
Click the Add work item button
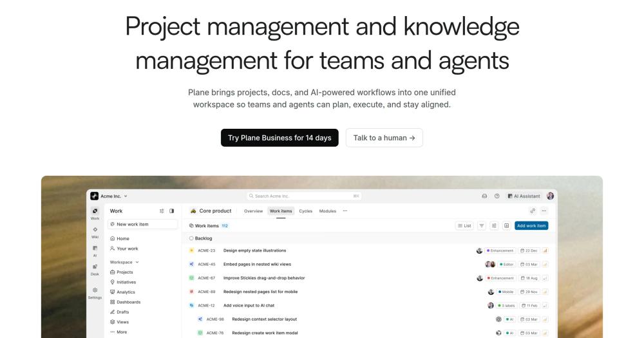click(531, 225)
